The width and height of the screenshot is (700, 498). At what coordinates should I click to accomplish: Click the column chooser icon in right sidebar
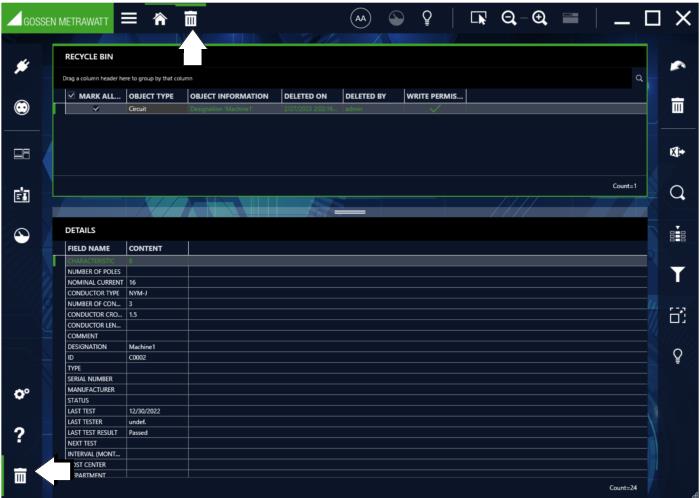(677, 233)
